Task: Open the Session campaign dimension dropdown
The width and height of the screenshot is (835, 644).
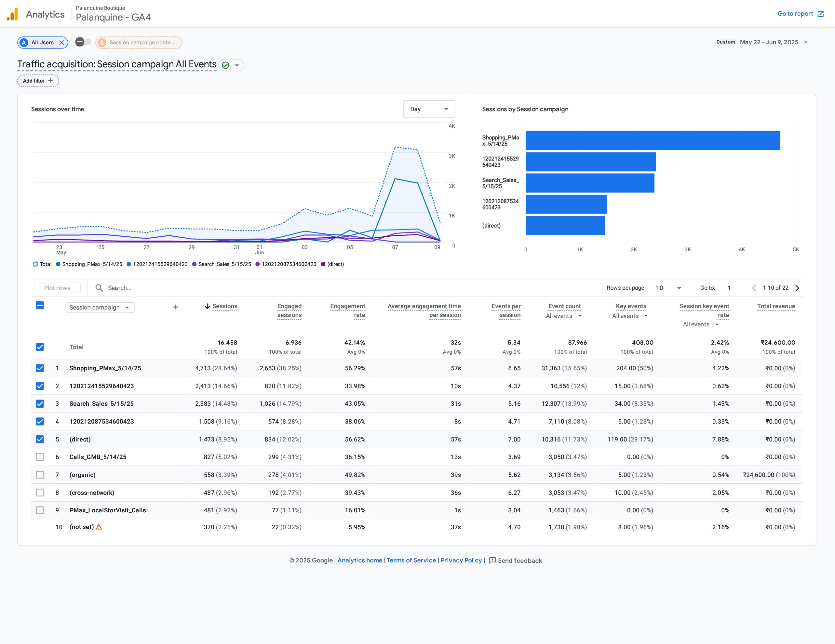Action: point(100,308)
